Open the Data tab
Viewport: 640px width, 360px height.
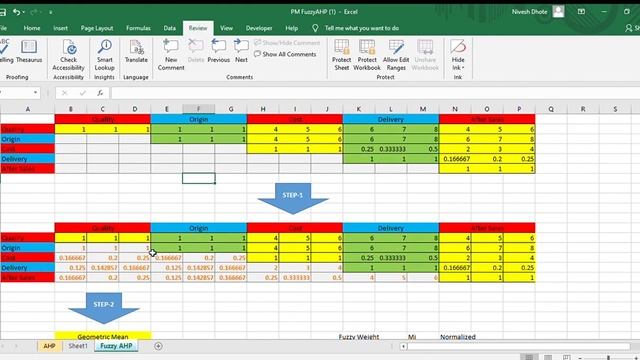click(169, 28)
